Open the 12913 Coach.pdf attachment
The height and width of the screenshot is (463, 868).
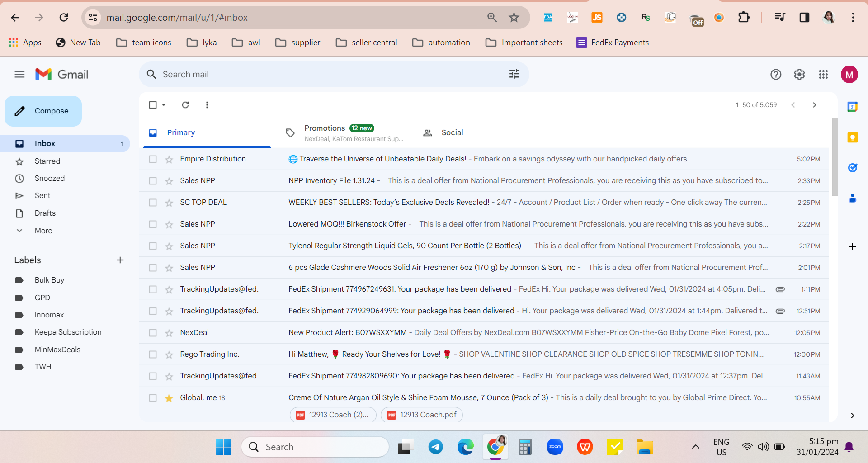click(x=422, y=415)
